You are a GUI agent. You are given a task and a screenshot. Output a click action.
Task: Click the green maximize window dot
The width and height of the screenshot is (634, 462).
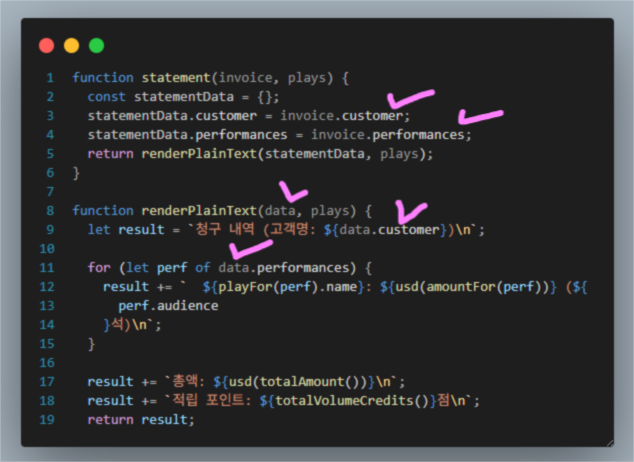click(97, 45)
